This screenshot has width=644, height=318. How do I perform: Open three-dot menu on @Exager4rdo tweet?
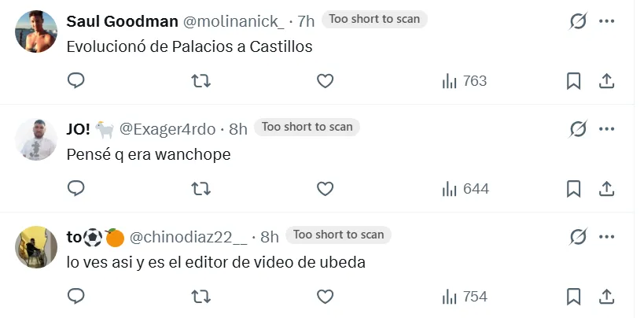pyautogui.click(x=606, y=129)
